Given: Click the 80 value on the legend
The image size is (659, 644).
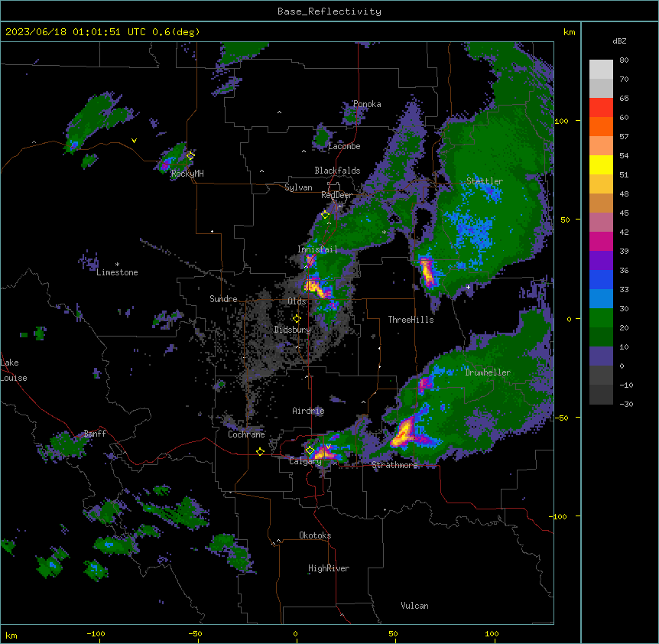Looking at the screenshot, I should click(x=624, y=60).
